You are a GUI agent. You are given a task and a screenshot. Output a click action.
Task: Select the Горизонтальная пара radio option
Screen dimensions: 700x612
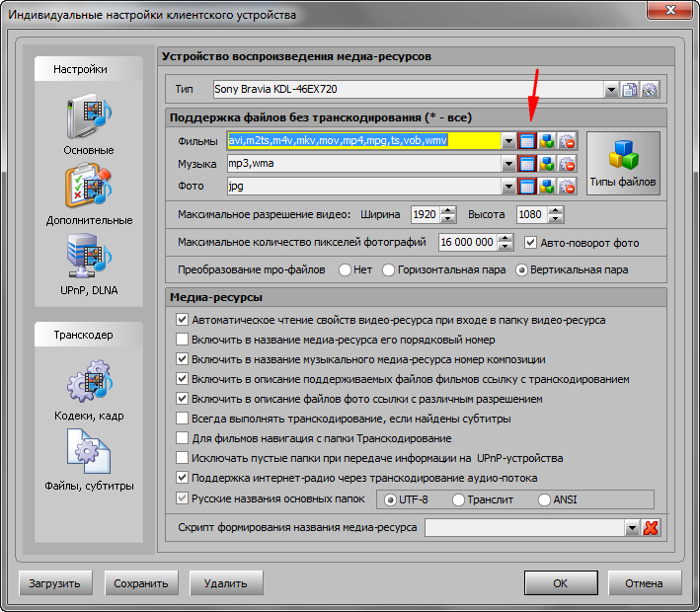[389, 269]
